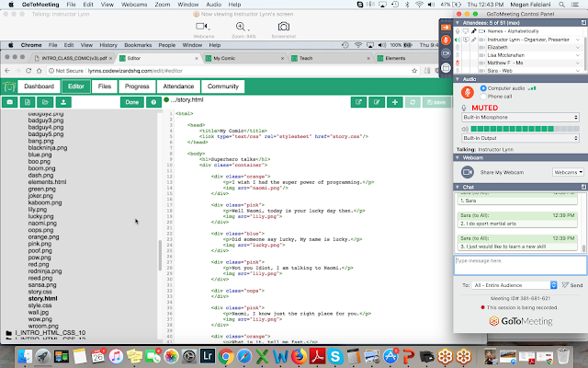Viewport: 588px width, 368px height.
Task: Click the webcam icon in grab tab
Action: [446, 53]
